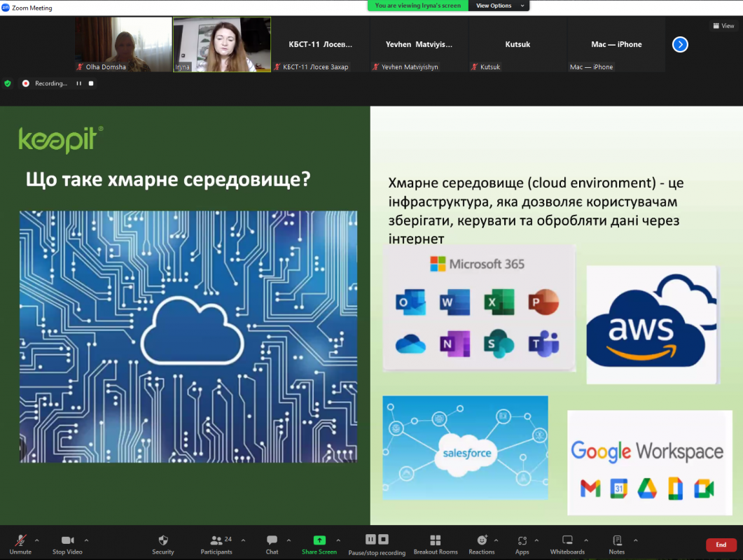
Task: Click the Google Docs icon on the slide
Action: [x=676, y=489]
